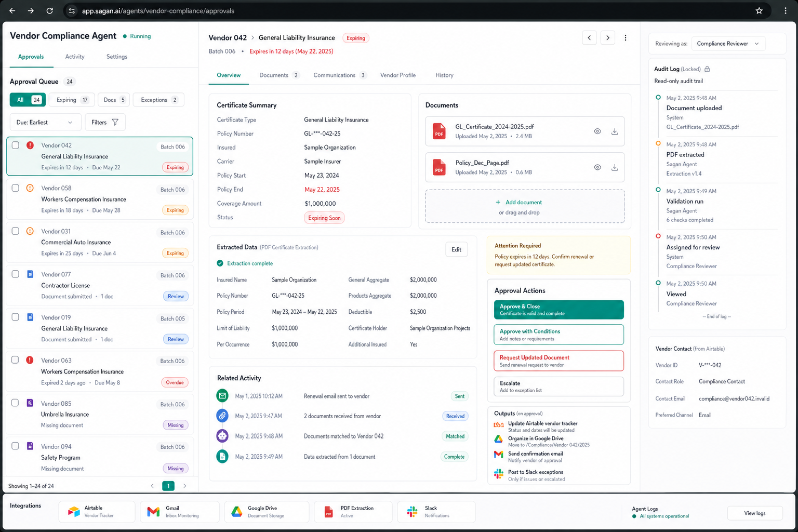Click the Gmail integration icon
Image resolution: width=798 pixels, height=532 pixels.
[x=153, y=512]
